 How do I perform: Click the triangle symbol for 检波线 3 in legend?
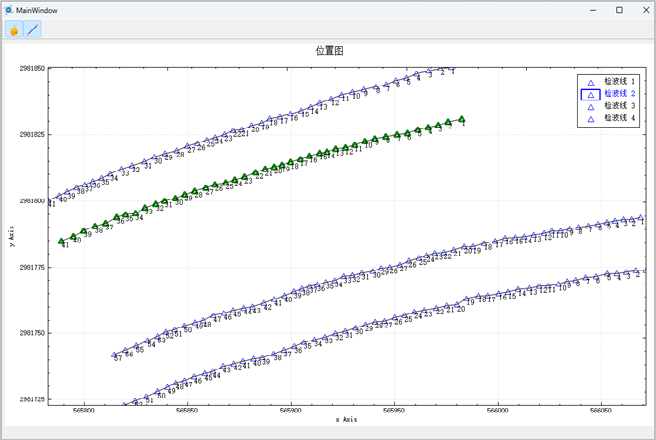[591, 106]
